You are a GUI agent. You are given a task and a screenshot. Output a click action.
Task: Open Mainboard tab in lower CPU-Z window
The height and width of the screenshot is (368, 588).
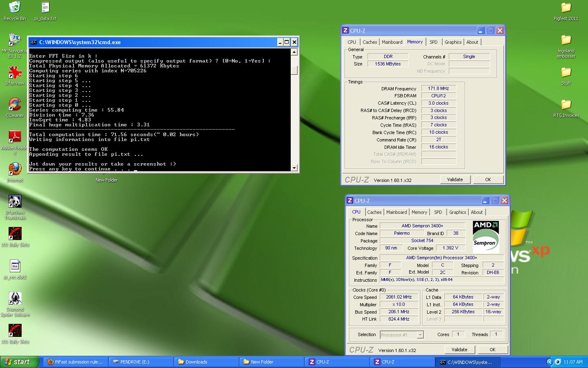(x=396, y=212)
